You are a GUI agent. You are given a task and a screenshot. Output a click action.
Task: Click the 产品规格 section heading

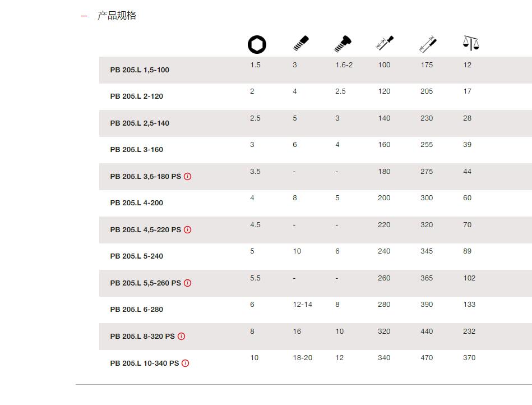coord(117,16)
